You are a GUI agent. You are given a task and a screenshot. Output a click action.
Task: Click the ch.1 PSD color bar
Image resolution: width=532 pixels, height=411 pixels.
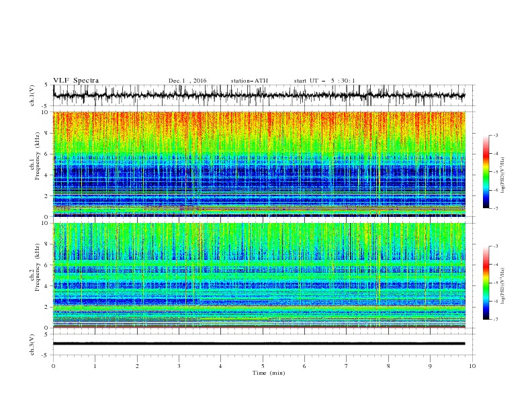(x=486, y=172)
